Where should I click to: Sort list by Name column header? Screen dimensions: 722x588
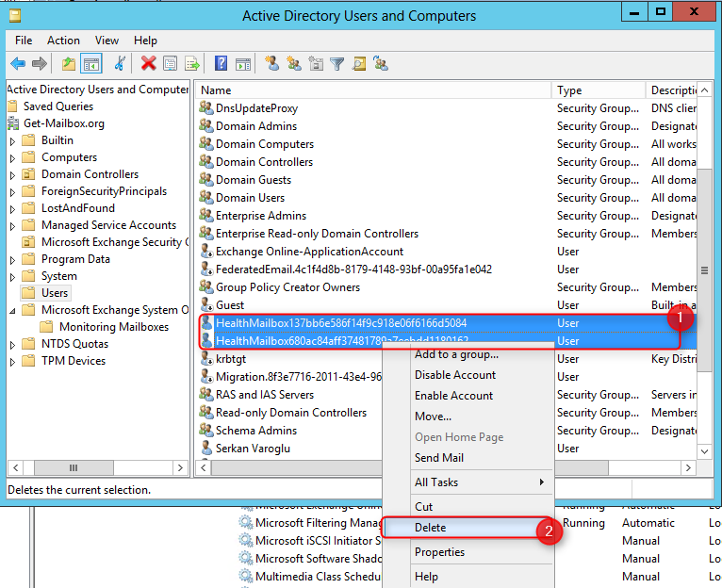tap(373, 90)
